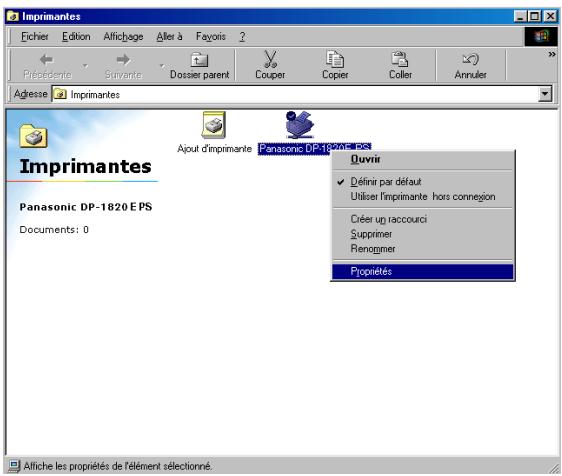This screenshot has width=562, height=476.
Task: Choose Ouvrir in the context menu
Action: [x=423, y=159]
